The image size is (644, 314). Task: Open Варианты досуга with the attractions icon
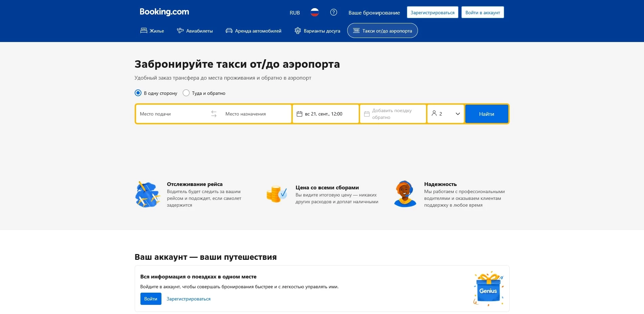click(298, 30)
